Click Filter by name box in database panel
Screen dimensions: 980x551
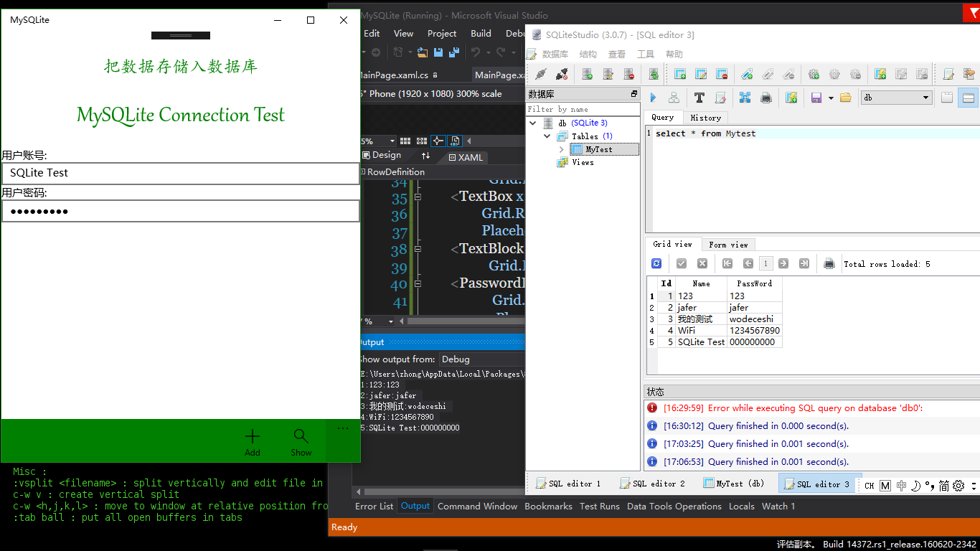(583, 109)
